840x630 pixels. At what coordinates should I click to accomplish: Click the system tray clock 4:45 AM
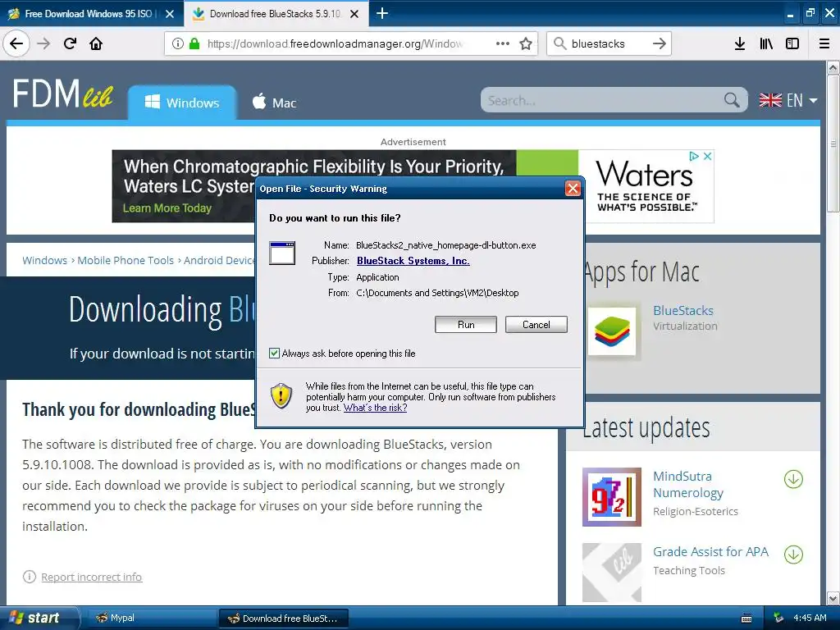tap(810, 618)
